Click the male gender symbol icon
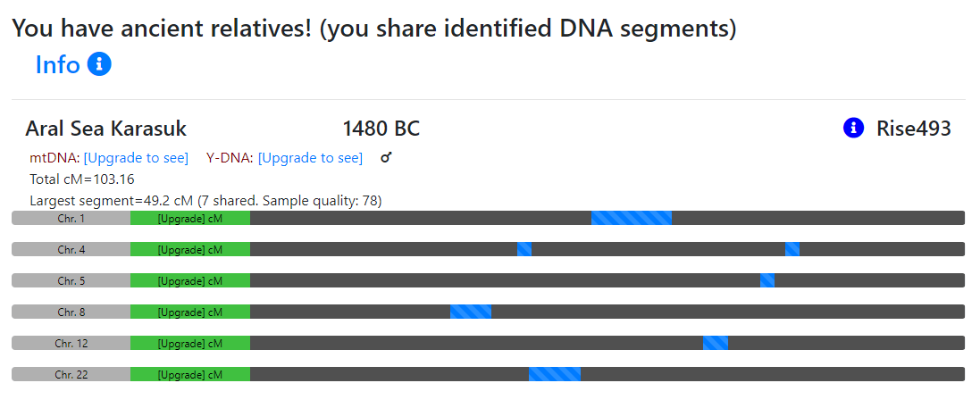This screenshot has height=408, width=980. (386, 158)
